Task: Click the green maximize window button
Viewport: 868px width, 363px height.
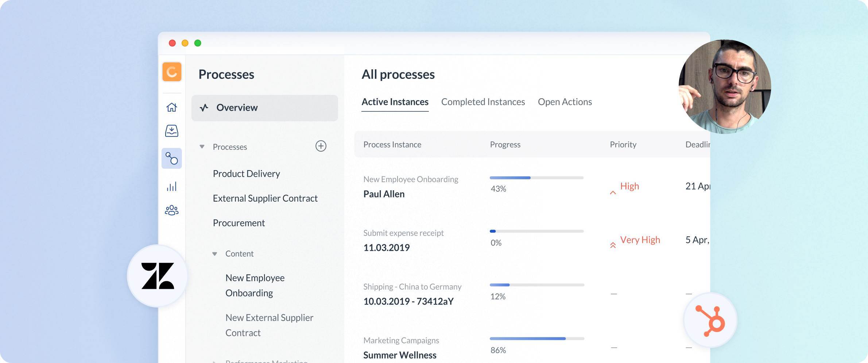Action: 198,43
